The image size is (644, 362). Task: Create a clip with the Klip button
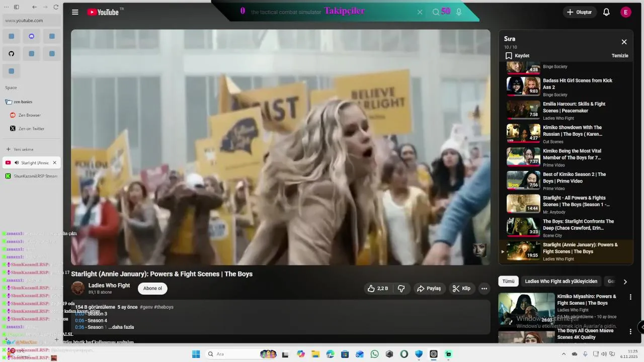[x=461, y=289]
